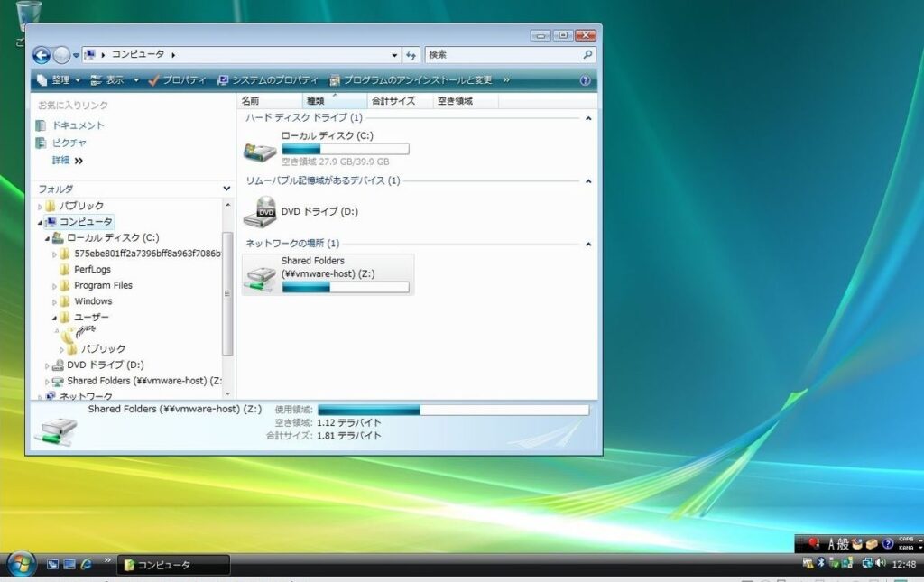Expand the Windows folder tree node
Viewport: 924px width, 582px height.
(54, 302)
